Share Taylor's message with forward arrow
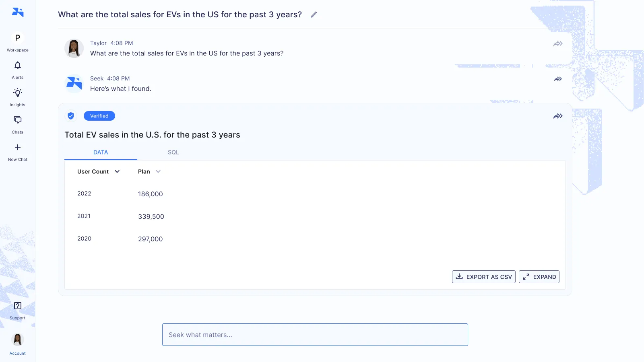Viewport: 644px width, 362px height. pos(558,43)
